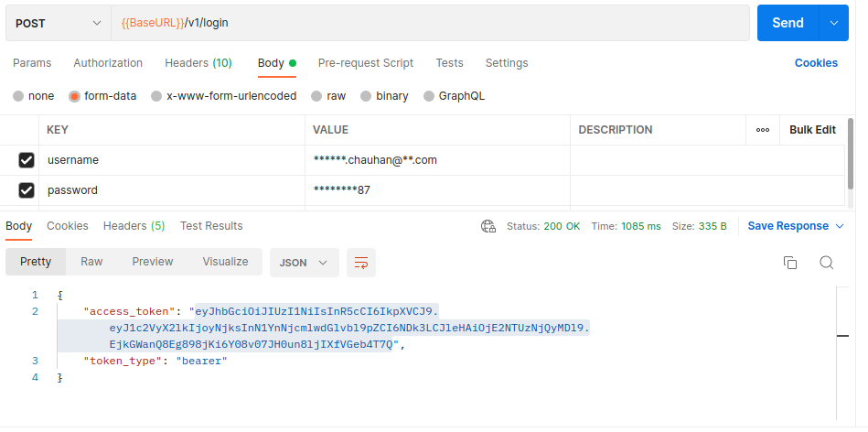Switch to response Body tab
The height and width of the screenshot is (432, 868).
click(x=19, y=226)
